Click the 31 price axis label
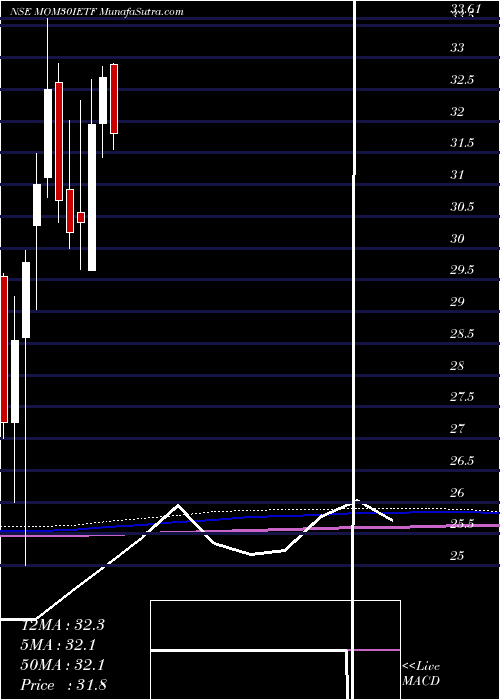The width and height of the screenshot is (500, 700). [457, 175]
